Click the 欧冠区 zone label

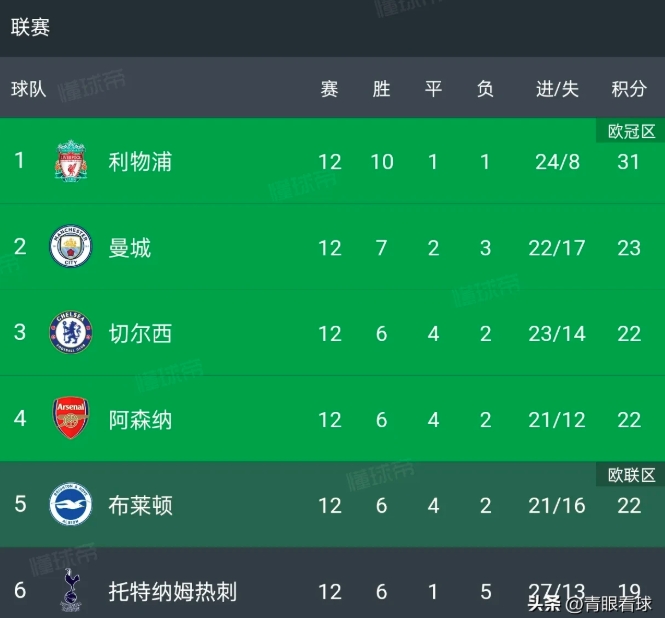click(x=631, y=131)
